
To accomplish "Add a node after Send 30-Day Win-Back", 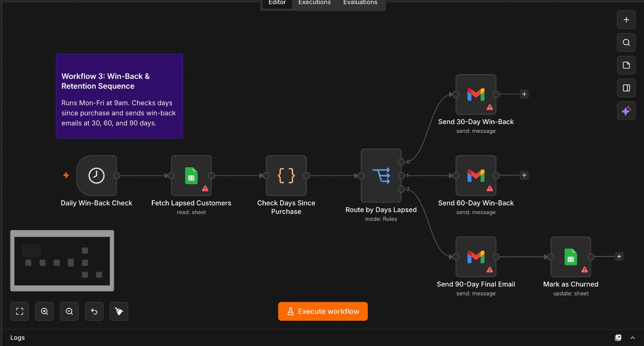I will [x=524, y=94].
